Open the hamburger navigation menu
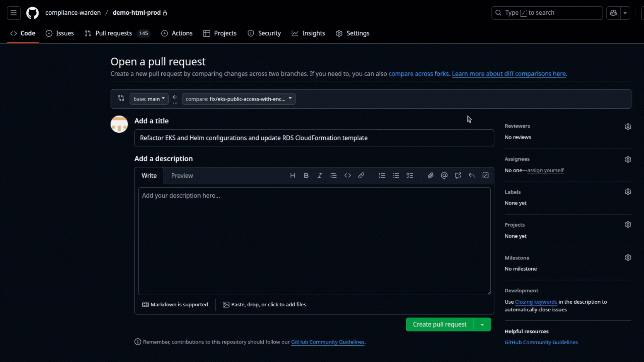The width and height of the screenshot is (644, 362). (x=14, y=13)
